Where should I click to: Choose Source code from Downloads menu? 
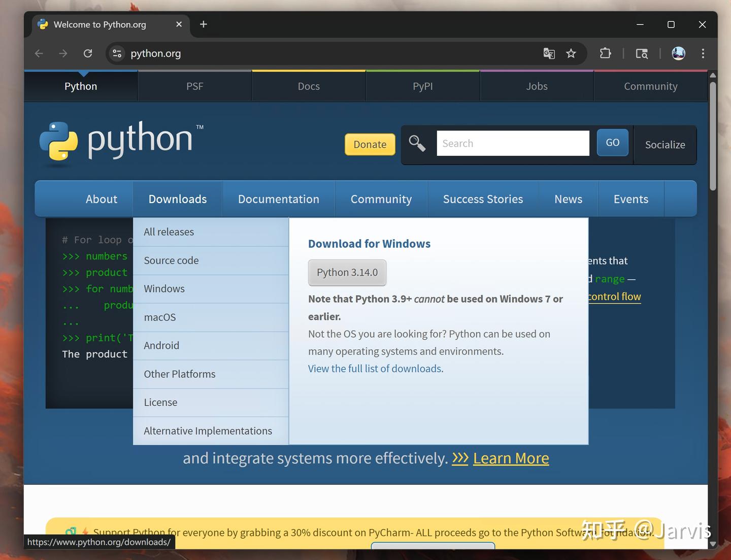[x=211, y=260]
